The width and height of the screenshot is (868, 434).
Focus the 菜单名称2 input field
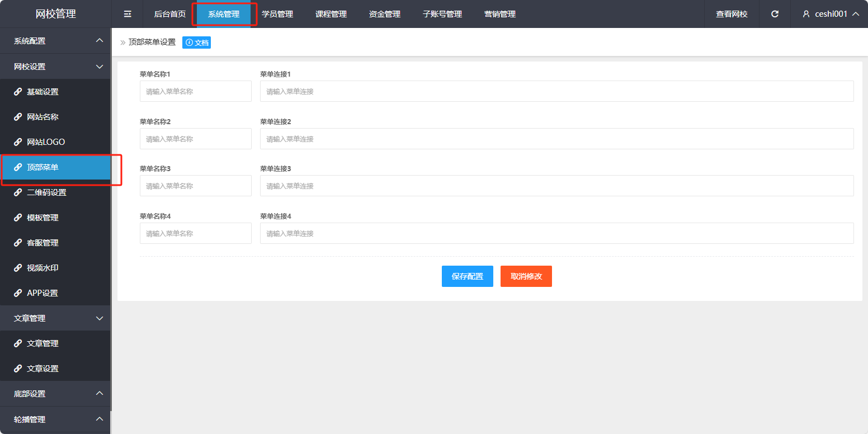(x=196, y=139)
